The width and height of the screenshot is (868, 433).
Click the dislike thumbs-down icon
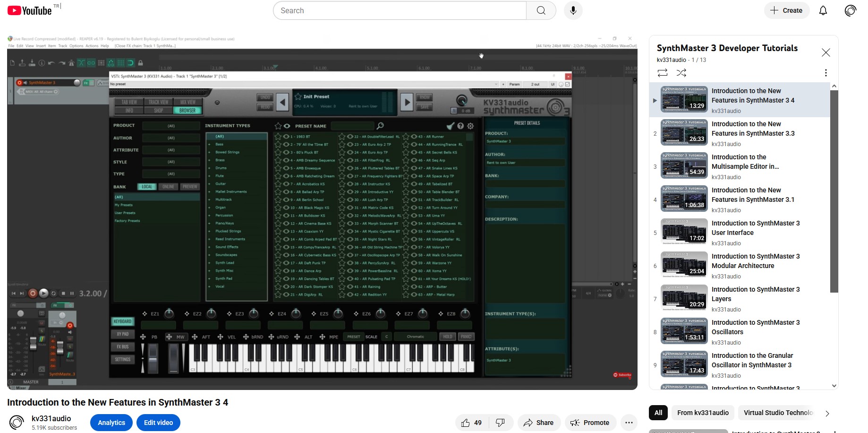click(500, 423)
